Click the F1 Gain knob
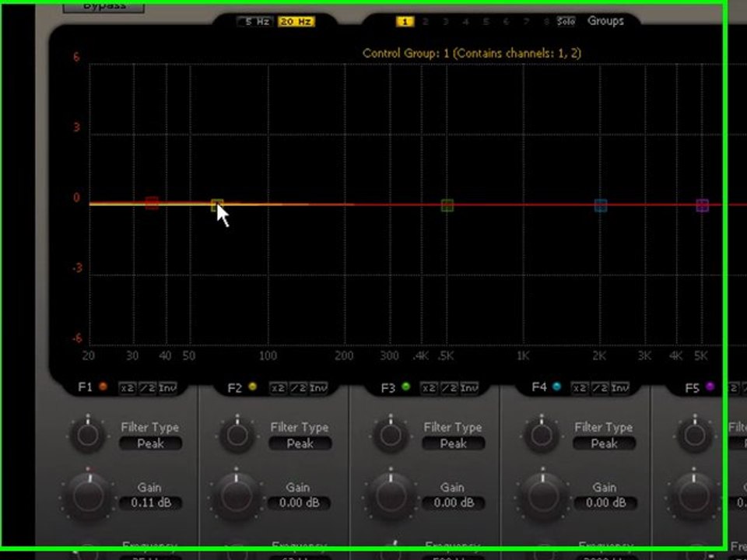The height and width of the screenshot is (560, 747). click(88, 496)
